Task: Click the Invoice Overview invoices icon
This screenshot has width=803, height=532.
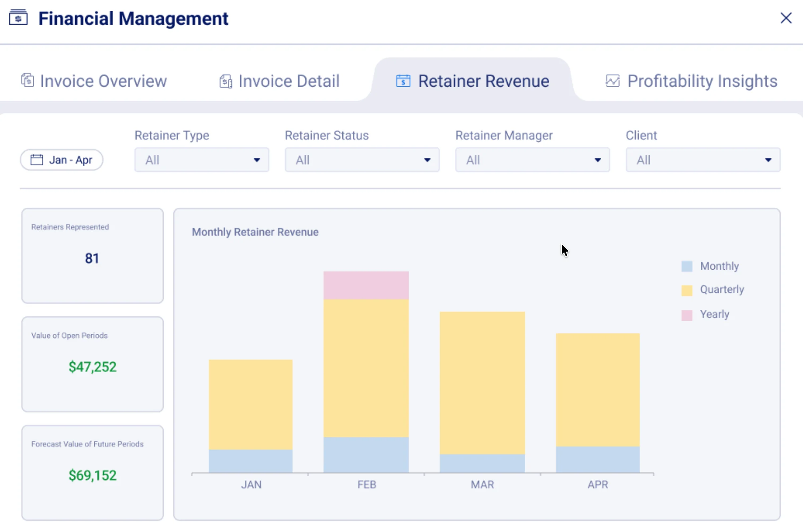Action: (x=27, y=80)
